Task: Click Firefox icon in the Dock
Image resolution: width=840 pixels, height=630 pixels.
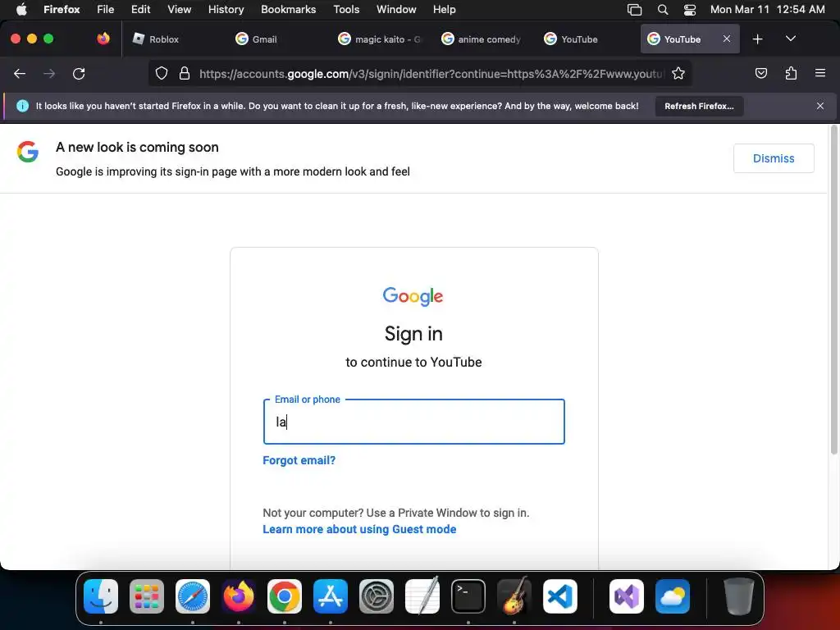Action: [x=239, y=596]
